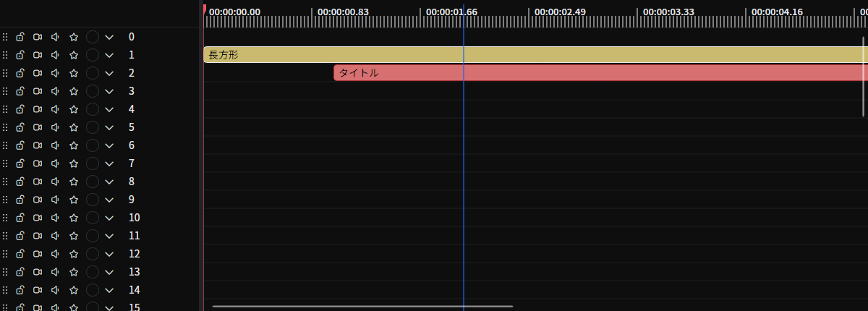
Task: Star layer 1 with the star icon
Action: tap(73, 55)
